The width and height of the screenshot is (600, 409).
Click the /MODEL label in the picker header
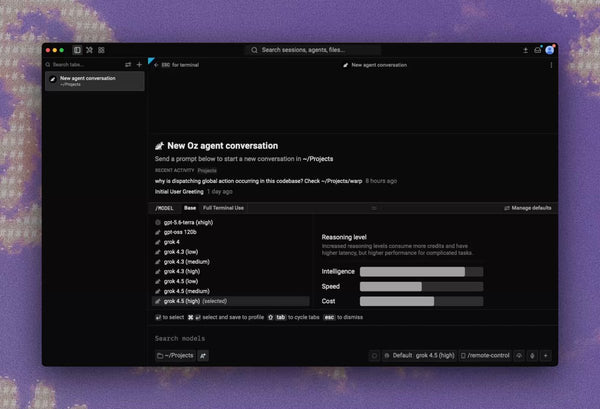164,208
